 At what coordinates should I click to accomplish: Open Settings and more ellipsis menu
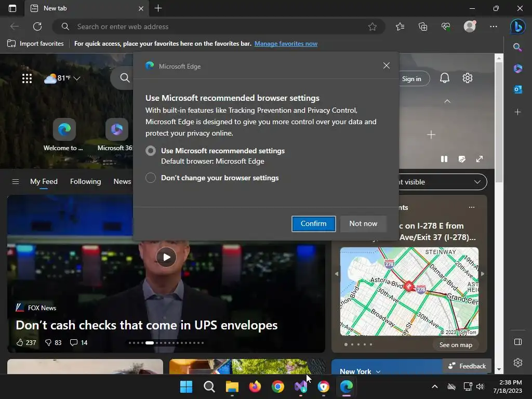[x=494, y=26]
